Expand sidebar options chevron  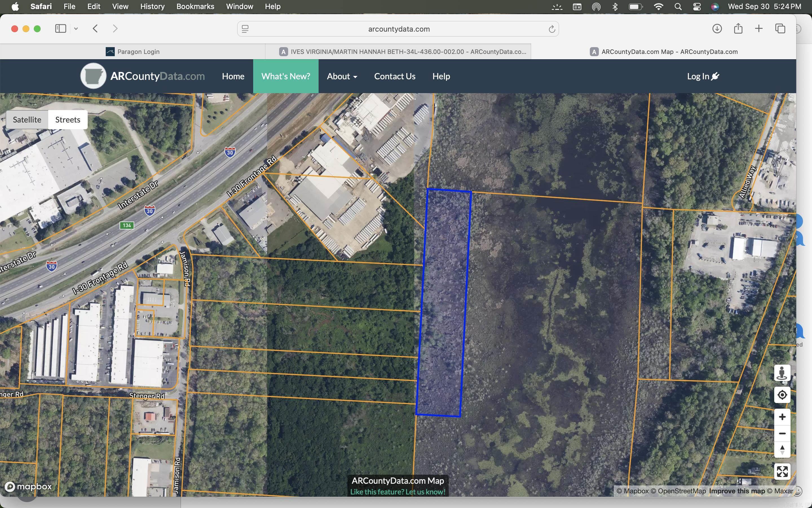click(76, 29)
